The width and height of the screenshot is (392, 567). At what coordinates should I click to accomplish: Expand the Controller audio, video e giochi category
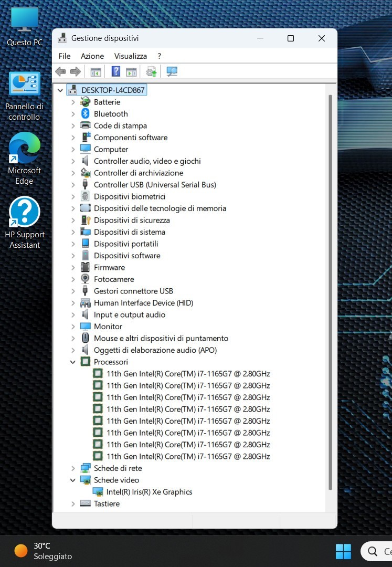[x=73, y=161]
